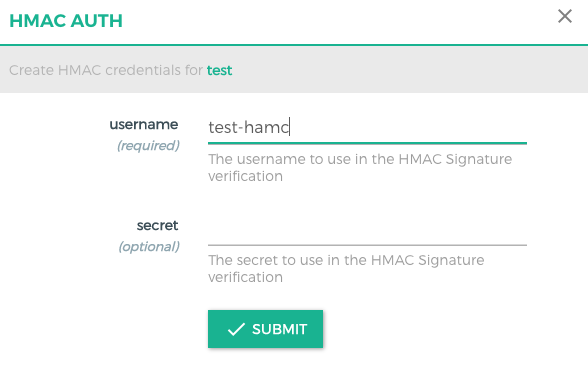This screenshot has height=374, width=588.
Task: Click the username field label
Action: point(144,124)
